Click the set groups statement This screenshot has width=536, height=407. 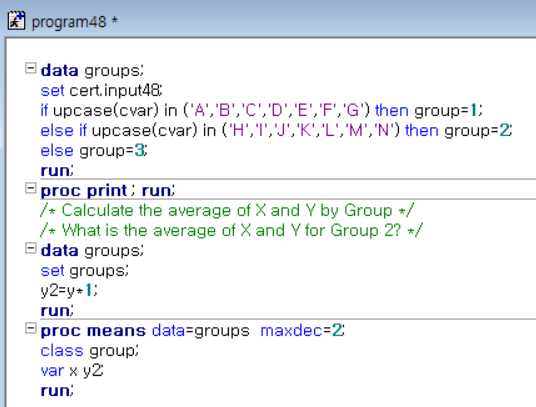[84, 271]
